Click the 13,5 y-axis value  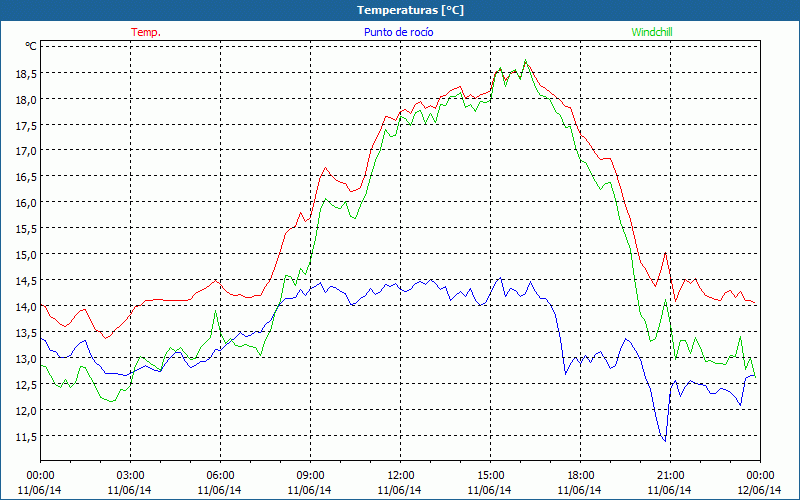(26, 333)
